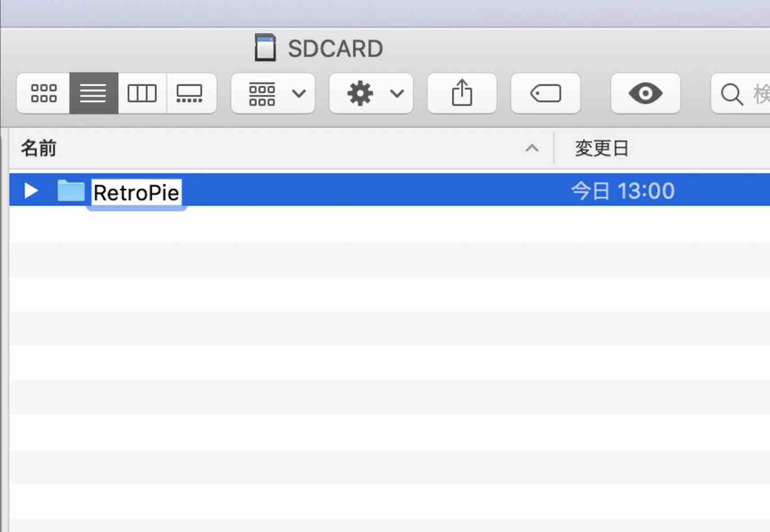The width and height of the screenshot is (770, 532).
Task: Sort by 名前 column header
Action: tap(281, 149)
